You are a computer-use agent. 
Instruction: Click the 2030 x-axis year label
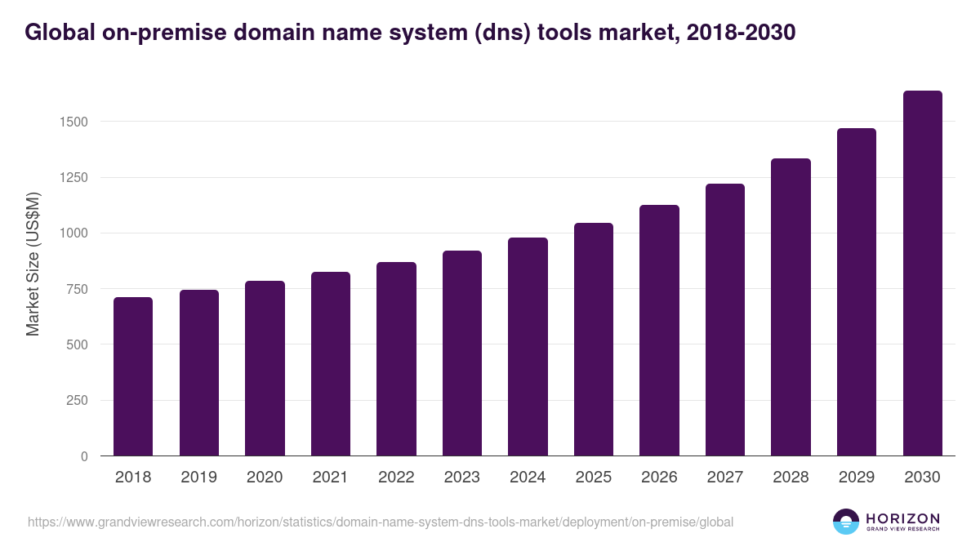pyautogui.click(x=922, y=478)
